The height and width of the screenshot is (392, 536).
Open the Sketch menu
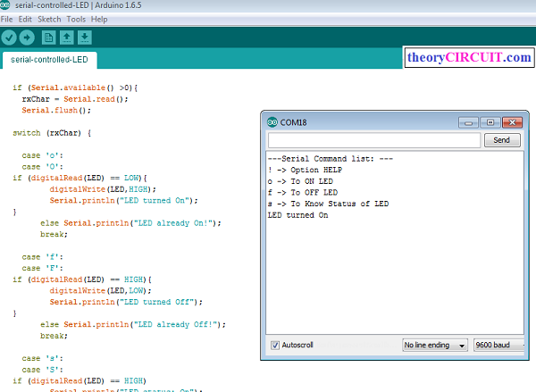[x=49, y=20]
